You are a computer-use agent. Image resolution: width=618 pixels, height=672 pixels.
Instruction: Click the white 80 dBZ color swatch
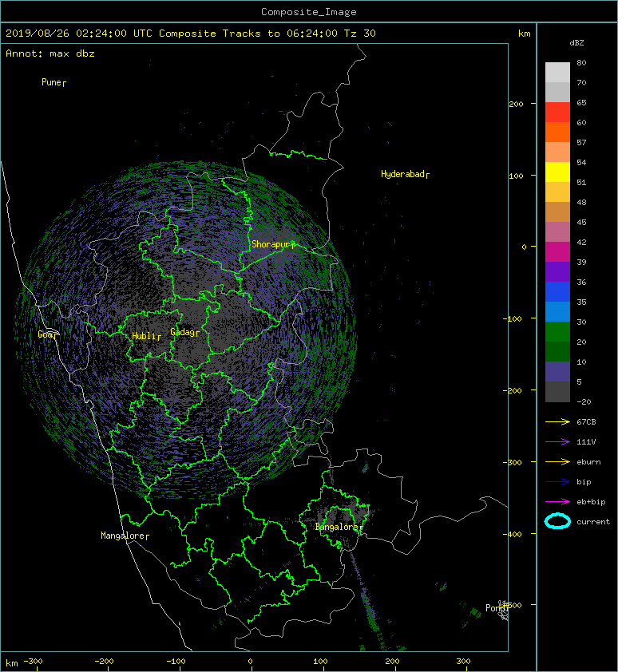[557, 73]
